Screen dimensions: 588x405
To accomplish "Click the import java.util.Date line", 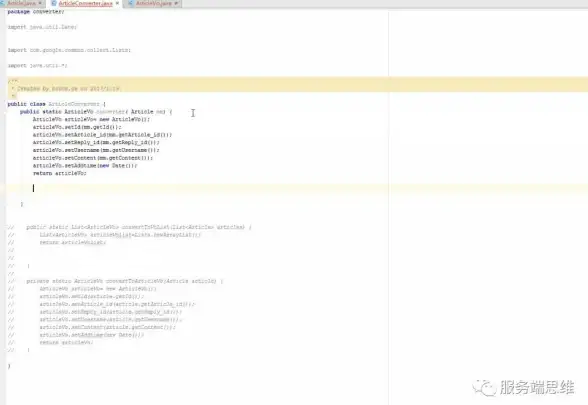I will (x=42, y=27).
